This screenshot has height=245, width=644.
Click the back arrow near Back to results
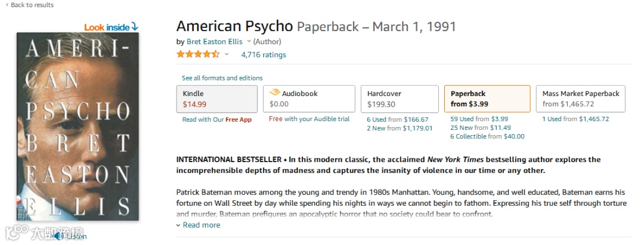tap(7, 5)
